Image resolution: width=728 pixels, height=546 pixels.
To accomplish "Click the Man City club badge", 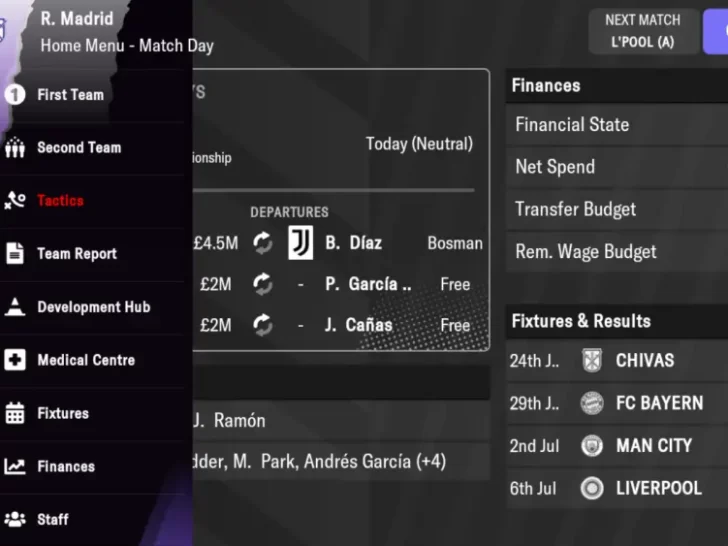I will click(x=592, y=446).
